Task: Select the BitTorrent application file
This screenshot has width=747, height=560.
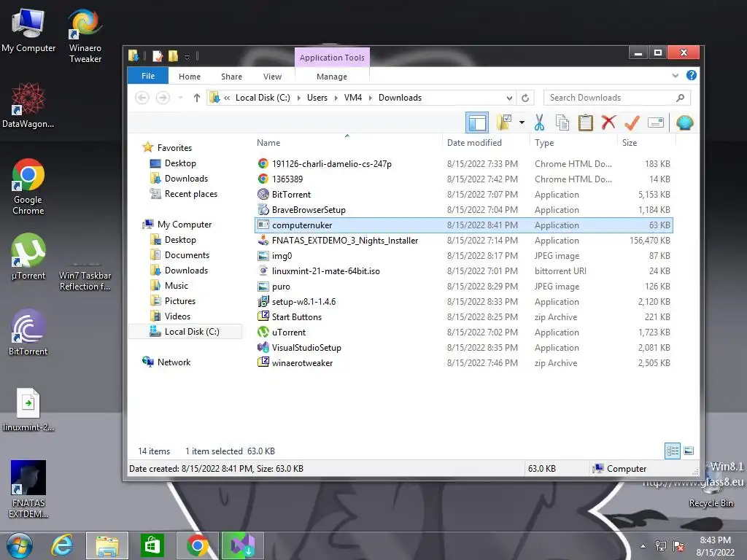Action: coord(464,194)
